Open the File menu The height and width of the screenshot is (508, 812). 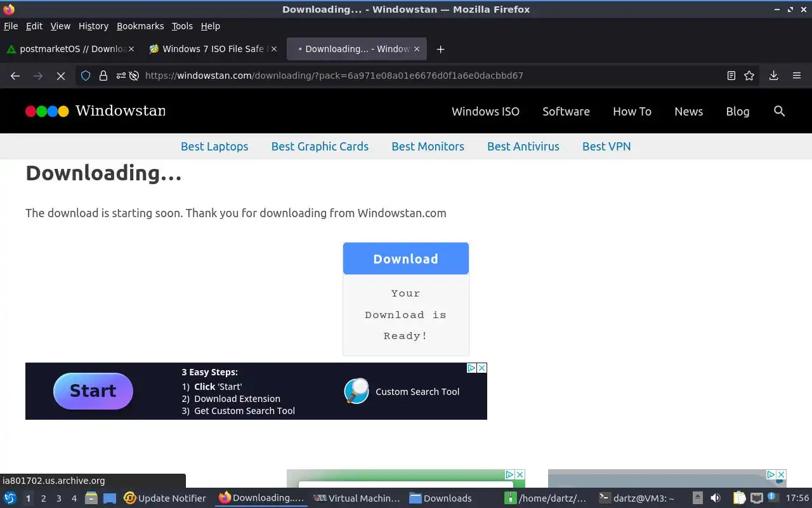(11, 26)
